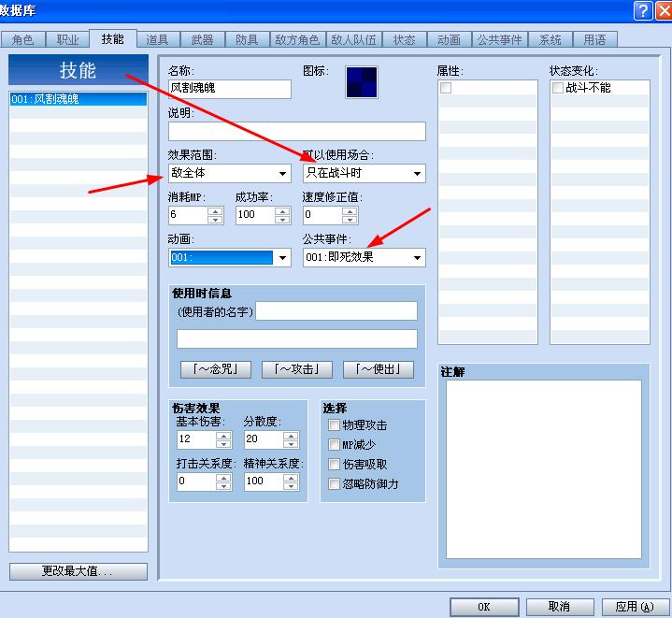Click the 说明 description input field

click(x=297, y=131)
